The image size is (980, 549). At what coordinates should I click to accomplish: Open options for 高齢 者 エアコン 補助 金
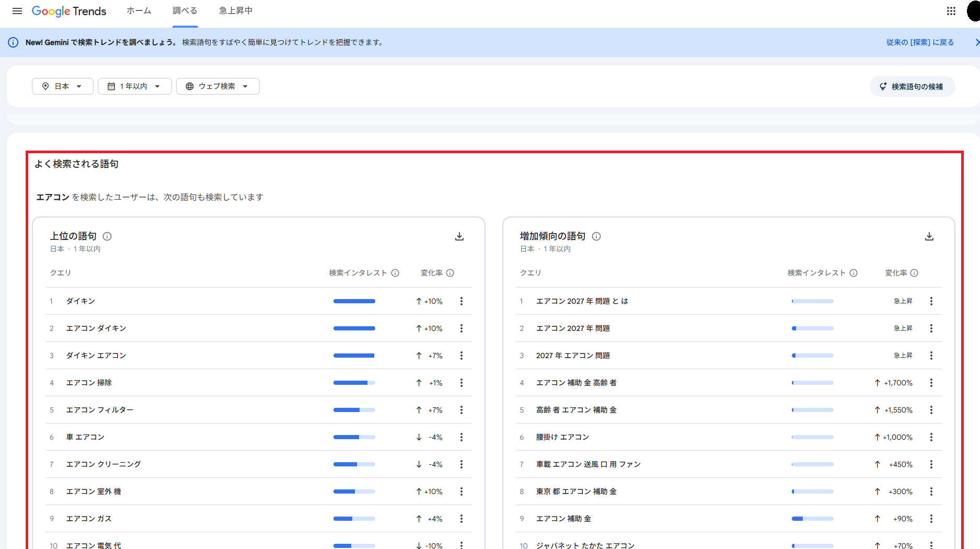click(x=931, y=410)
